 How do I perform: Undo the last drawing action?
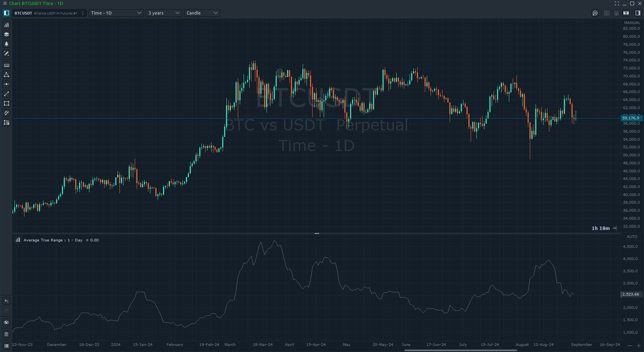pos(6,301)
